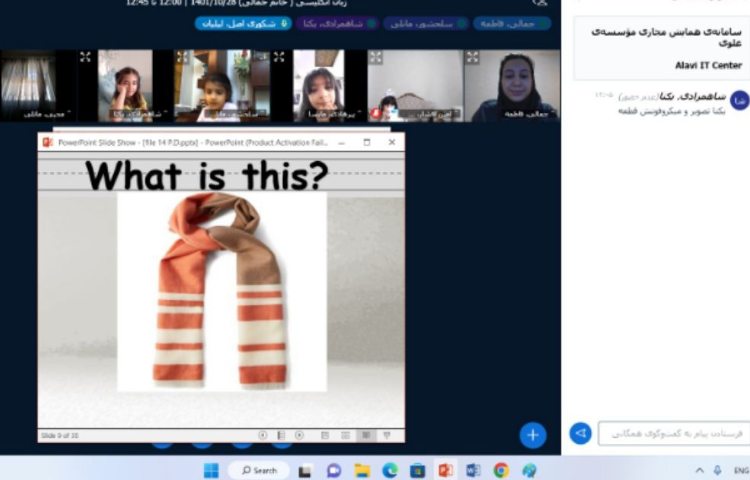This screenshot has height=480, width=750.
Task: Click the chat message text from یکتا
Action: point(672,111)
